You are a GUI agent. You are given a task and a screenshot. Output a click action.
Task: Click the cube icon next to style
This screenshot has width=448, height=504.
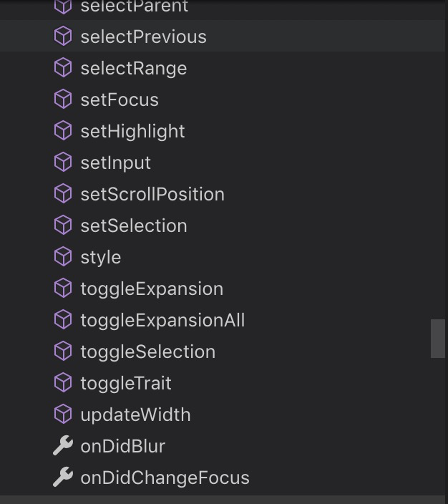click(63, 257)
